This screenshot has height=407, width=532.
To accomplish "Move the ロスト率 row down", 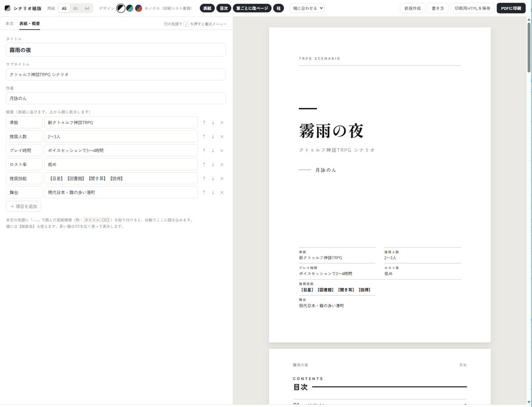I will click(213, 164).
